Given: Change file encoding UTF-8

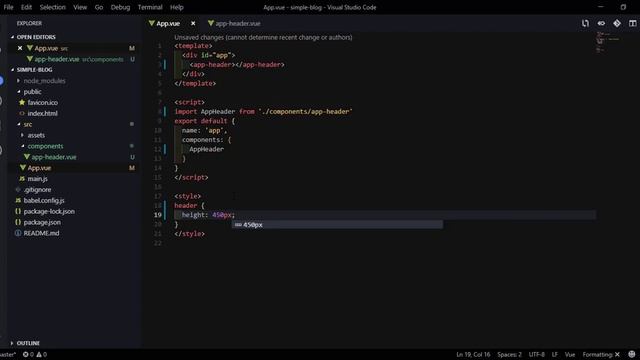Looking at the screenshot, I should (x=536, y=355).
